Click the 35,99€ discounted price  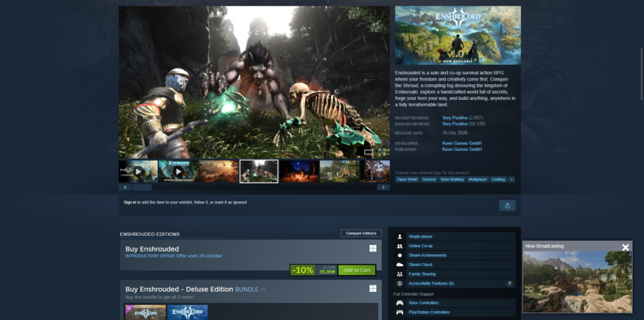[327, 272]
